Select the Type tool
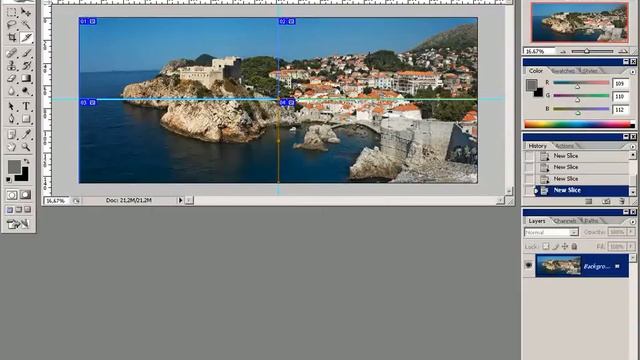640x360 pixels. point(26,106)
